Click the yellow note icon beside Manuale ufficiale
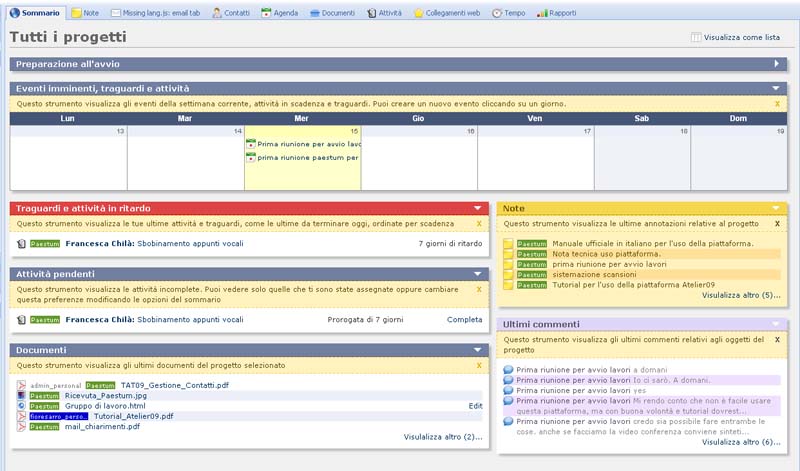Image resolution: width=800 pixels, height=471 pixels. [508, 244]
